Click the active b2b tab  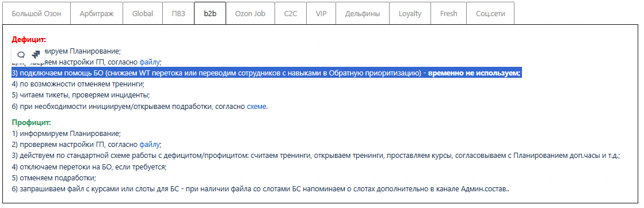point(210,14)
